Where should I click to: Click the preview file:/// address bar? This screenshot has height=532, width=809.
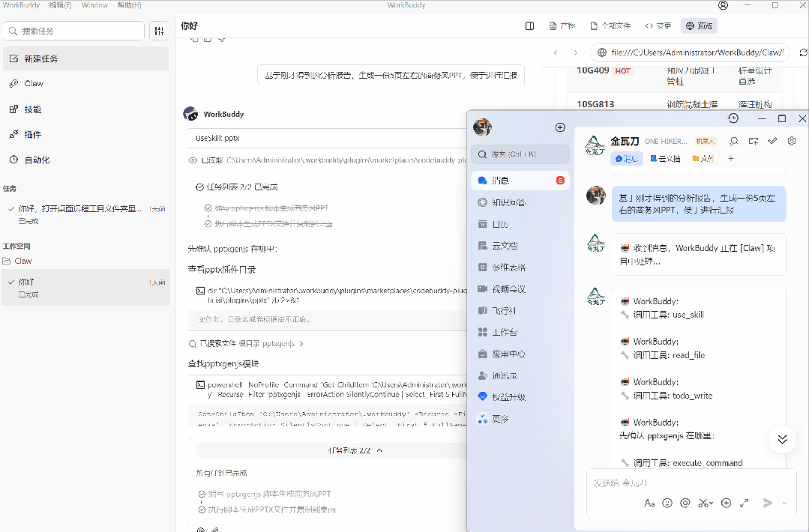pyautogui.click(x=690, y=52)
